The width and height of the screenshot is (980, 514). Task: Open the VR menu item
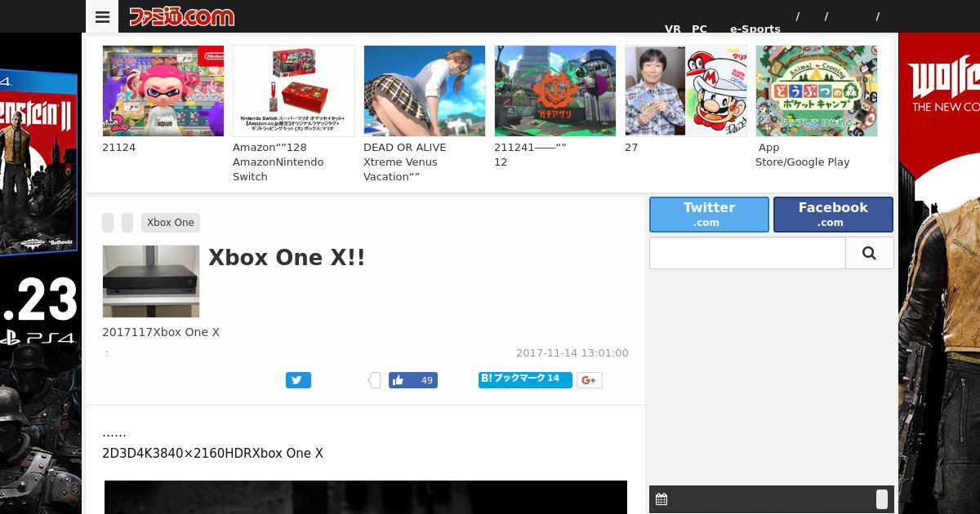(673, 29)
